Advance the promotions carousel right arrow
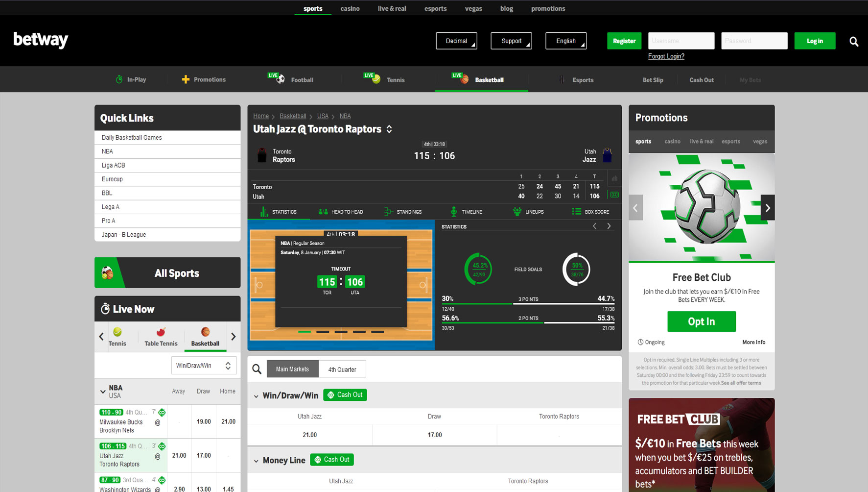This screenshot has height=492, width=868. coord(767,207)
